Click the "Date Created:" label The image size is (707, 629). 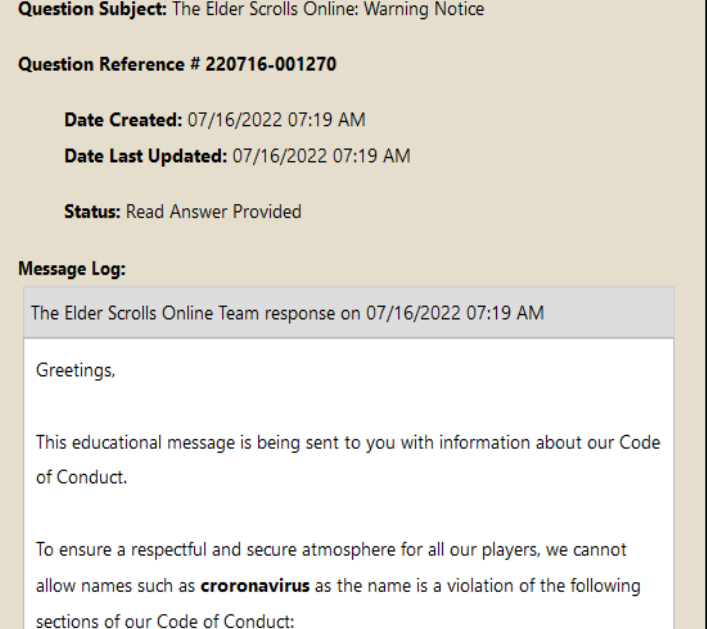tap(121, 121)
